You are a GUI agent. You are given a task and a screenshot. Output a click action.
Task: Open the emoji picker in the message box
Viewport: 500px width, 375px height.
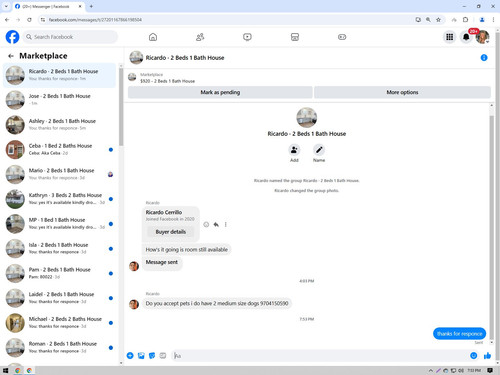coord(473,356)
